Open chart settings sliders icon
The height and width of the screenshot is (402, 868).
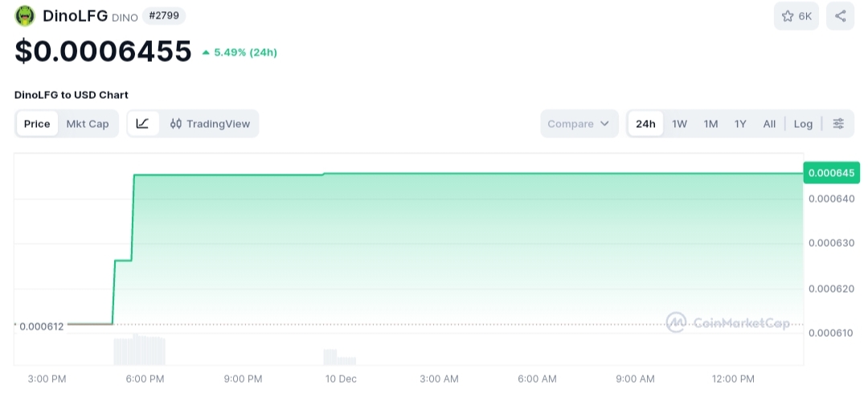click(838, 124)
